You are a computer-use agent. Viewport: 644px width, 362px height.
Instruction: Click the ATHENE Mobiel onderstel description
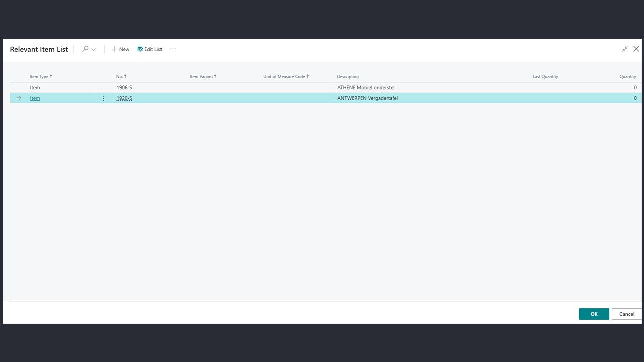(366, 88)
